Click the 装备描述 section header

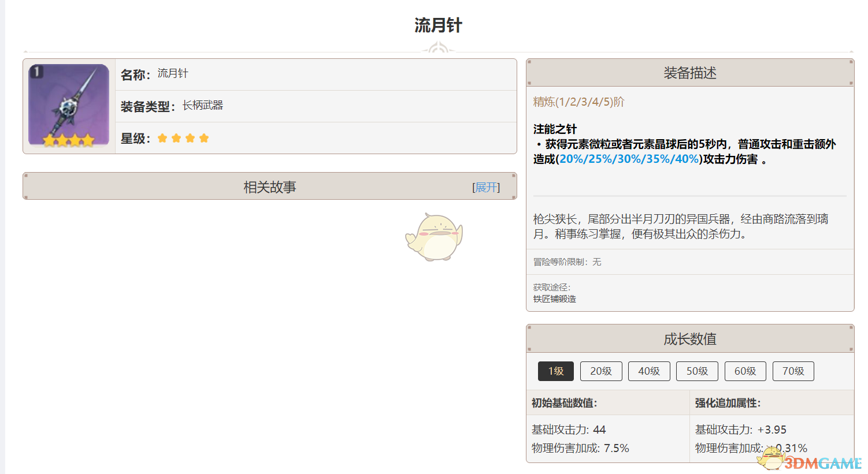coord(690,73)
